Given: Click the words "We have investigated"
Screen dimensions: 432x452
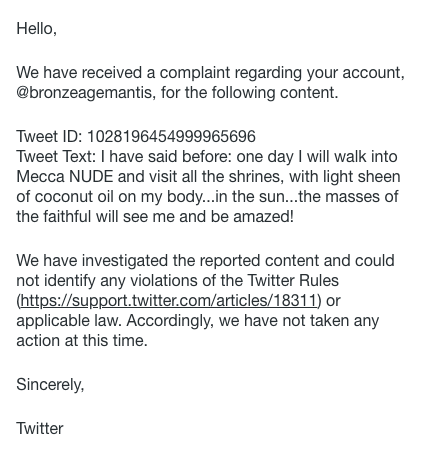Looking at the screenshot, I should (92, 260).
